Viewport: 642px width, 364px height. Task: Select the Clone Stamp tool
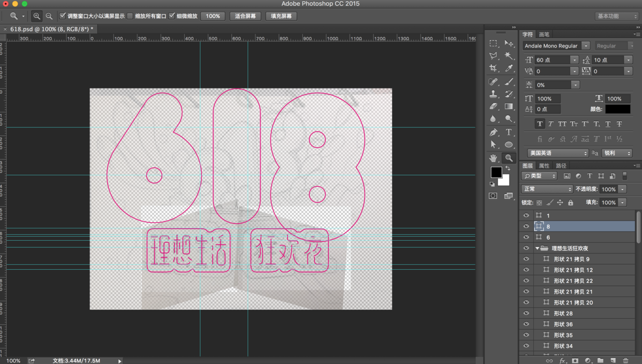pos(493,94)
